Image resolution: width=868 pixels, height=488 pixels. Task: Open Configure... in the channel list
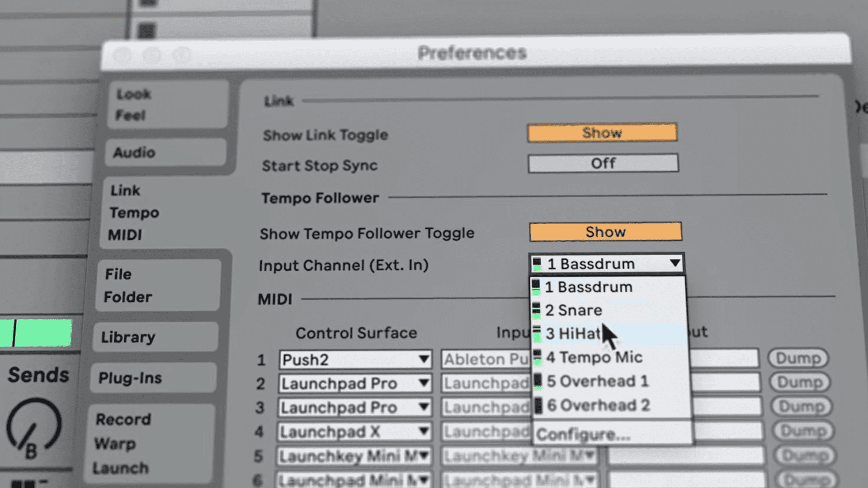click(x=613, y=434)
